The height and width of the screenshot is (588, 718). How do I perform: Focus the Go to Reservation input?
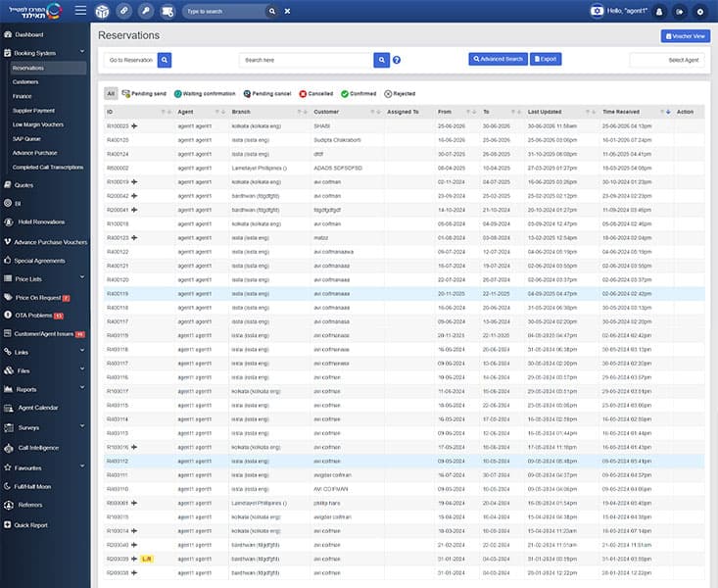(131, 60)
